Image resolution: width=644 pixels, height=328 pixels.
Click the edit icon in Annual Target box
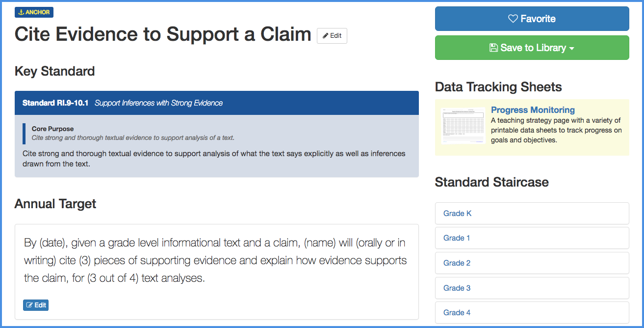[x=30, y=305]
